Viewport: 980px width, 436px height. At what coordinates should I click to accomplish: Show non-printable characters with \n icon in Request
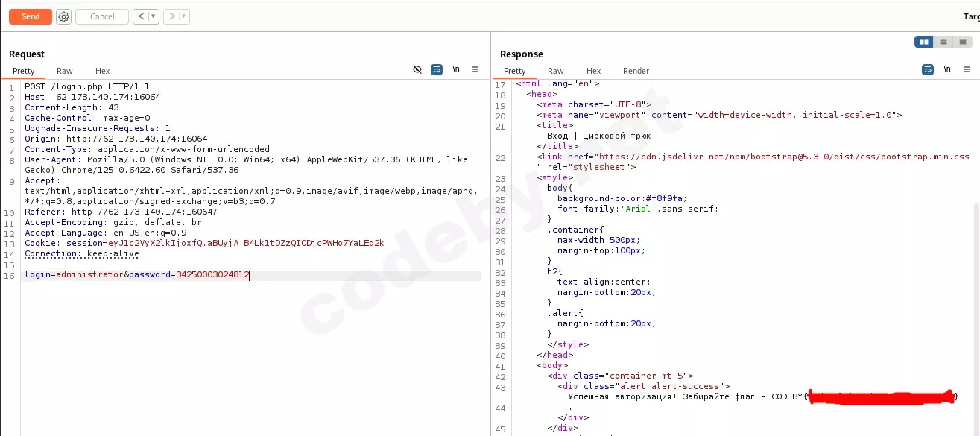click(x=456, y=69)
